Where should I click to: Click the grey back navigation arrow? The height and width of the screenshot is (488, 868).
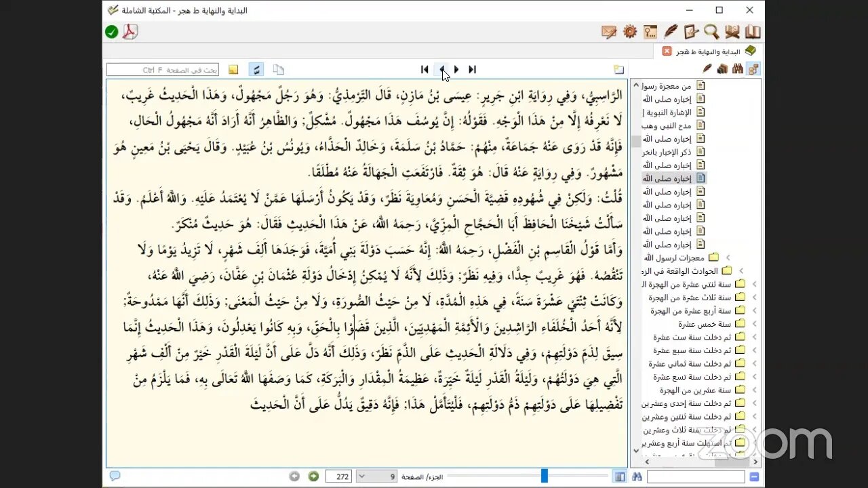294,476
